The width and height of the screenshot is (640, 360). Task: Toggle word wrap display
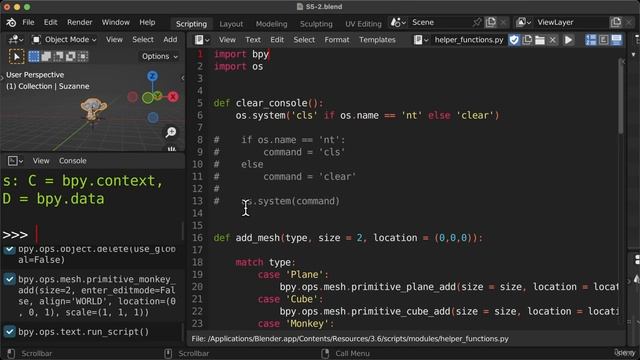[603, 40]
